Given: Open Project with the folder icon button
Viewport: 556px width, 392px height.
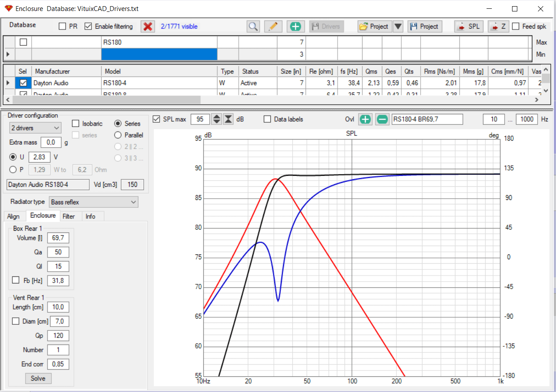Looking at the screenshot, I should (374, 26).
